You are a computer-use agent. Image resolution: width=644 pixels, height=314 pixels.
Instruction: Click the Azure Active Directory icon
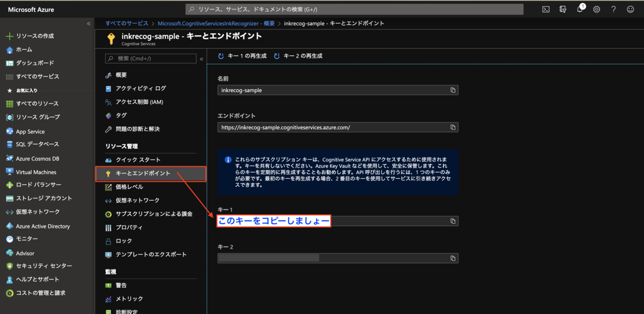[x=9, y=226]
